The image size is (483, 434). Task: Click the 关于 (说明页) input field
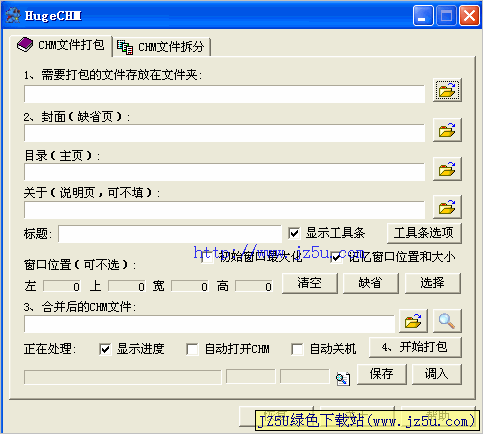click(x=224, y=210)
